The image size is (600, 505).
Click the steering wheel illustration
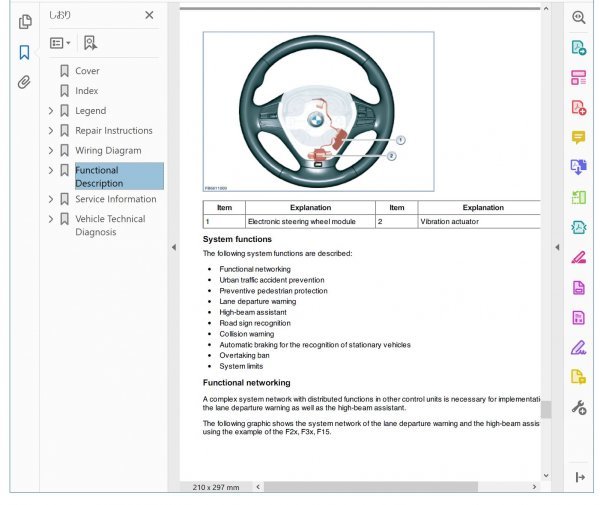[318, 111]
